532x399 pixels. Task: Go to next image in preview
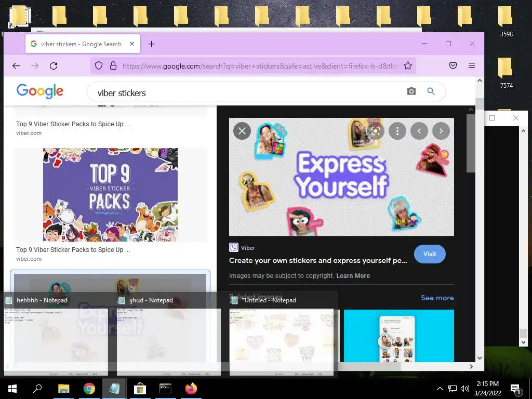click(441, 131)
